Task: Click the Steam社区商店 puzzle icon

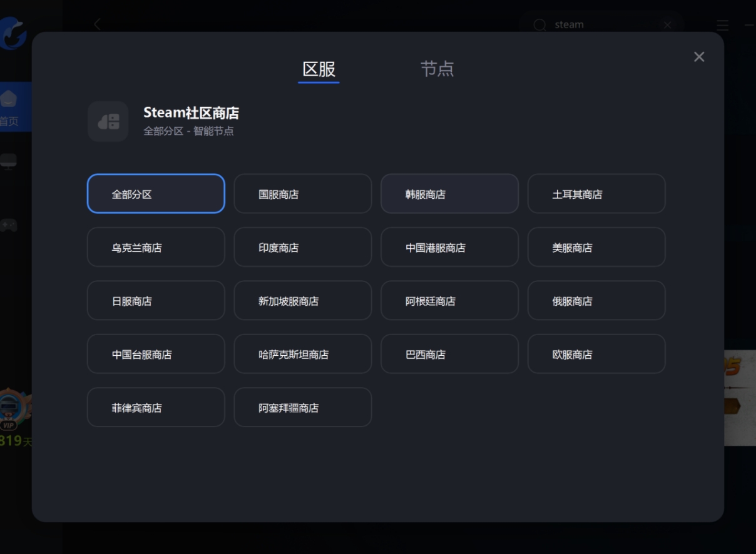Action: [x=108, y=121]
